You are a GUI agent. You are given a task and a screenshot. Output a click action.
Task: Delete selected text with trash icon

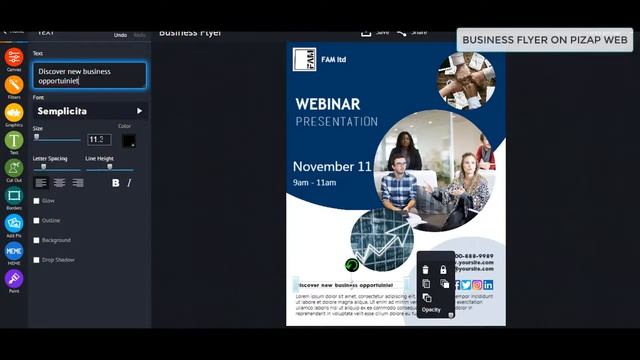[x=426, y=270]
